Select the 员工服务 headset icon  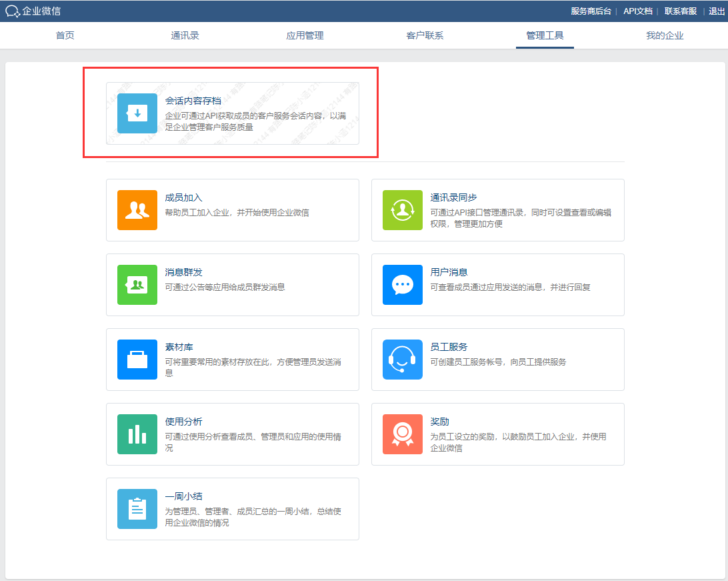pos(403,360)
